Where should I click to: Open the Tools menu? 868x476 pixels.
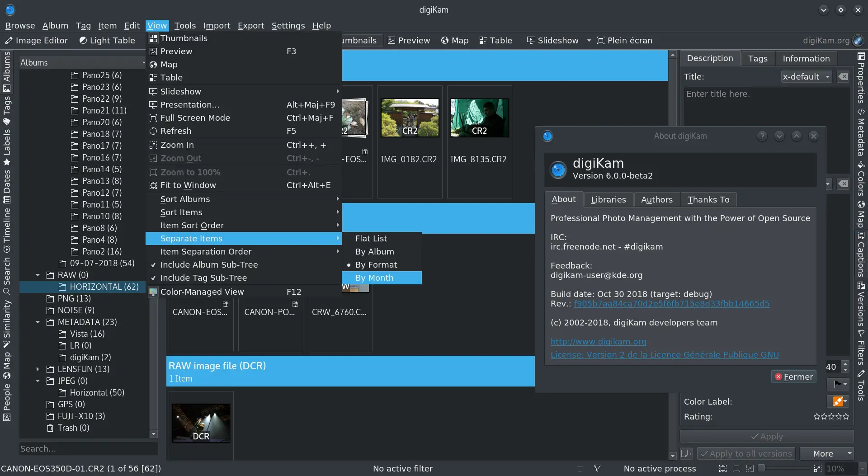[185, 25]
